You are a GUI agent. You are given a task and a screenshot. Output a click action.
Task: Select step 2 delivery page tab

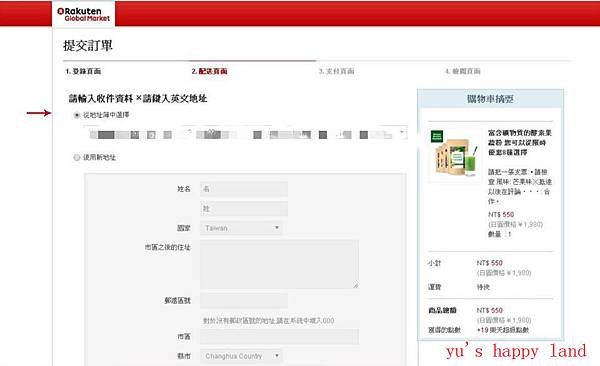coord(209,71)
